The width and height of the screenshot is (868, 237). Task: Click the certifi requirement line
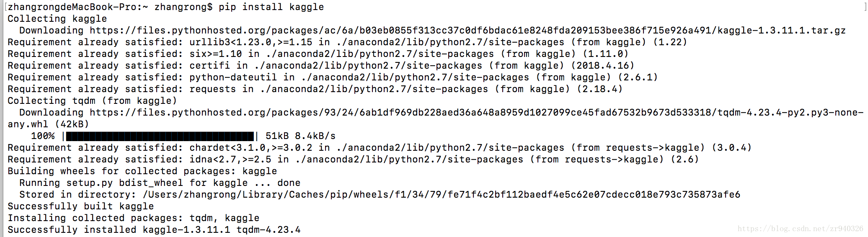click(321, 66)
